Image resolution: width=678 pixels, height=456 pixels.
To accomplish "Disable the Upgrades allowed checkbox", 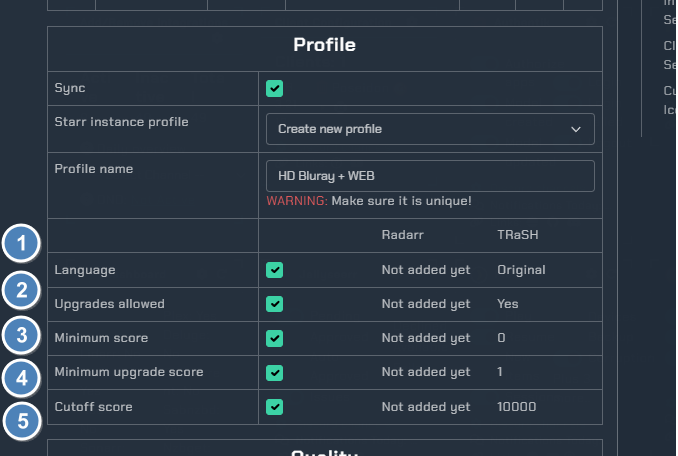I will coord(275,304).
